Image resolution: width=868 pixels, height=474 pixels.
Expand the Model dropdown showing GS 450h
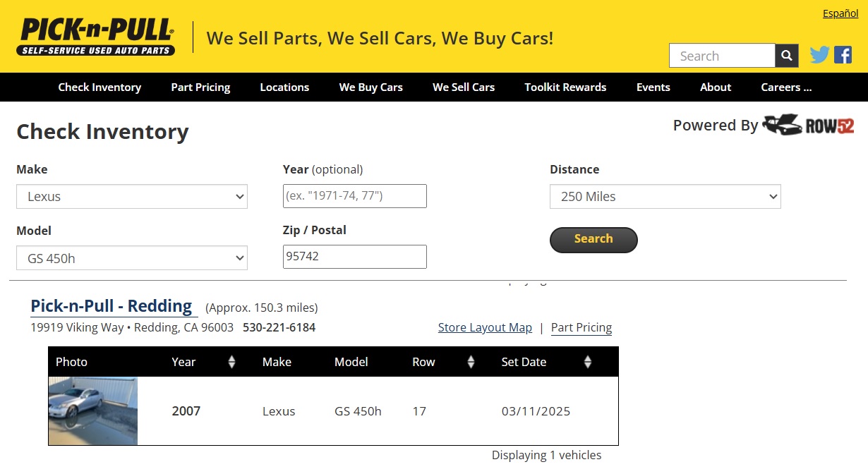[x=132, y=258]
